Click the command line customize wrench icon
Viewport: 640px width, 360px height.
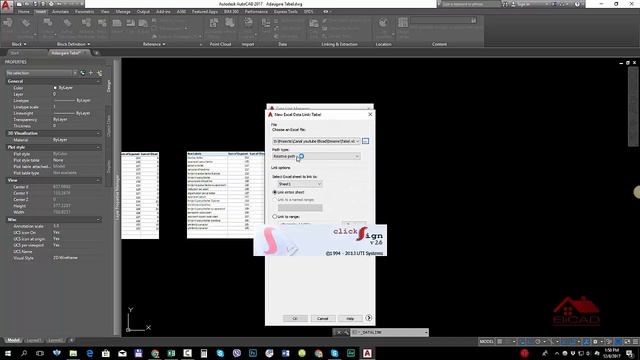pyautogui.click(x=346, y=333)
